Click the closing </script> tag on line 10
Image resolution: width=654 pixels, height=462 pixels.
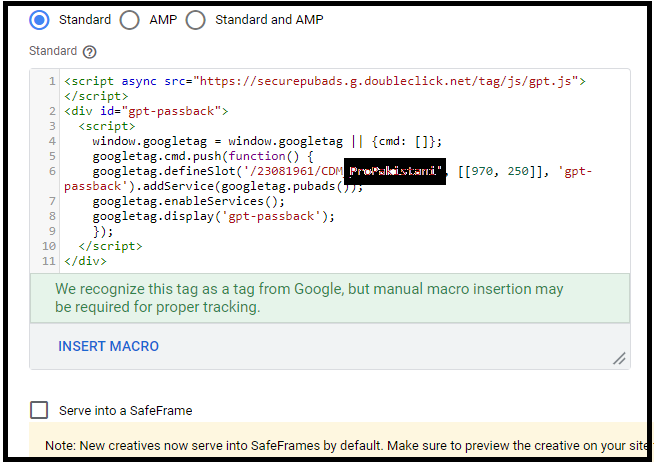coord(110,246)
